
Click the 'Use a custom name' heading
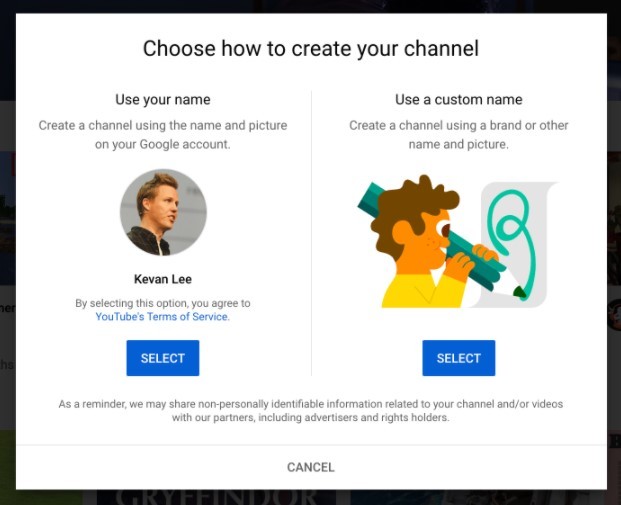point(459,99)
